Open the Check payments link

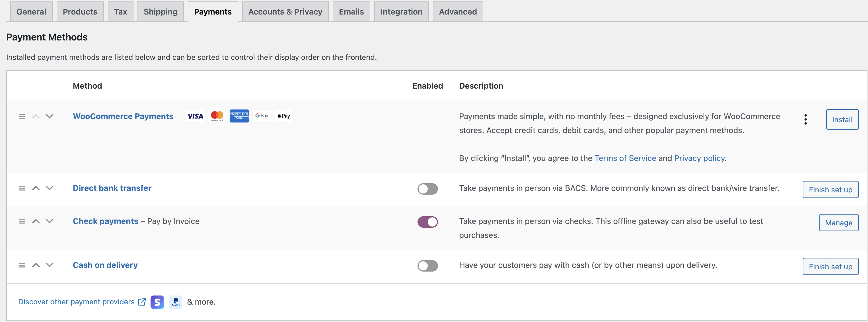point(106,221)
